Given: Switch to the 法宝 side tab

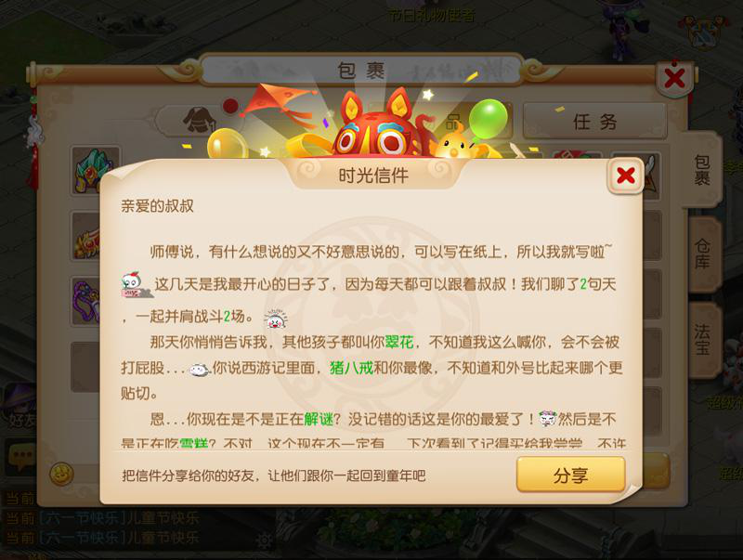Looking at the screenshot, I should 702,339.
